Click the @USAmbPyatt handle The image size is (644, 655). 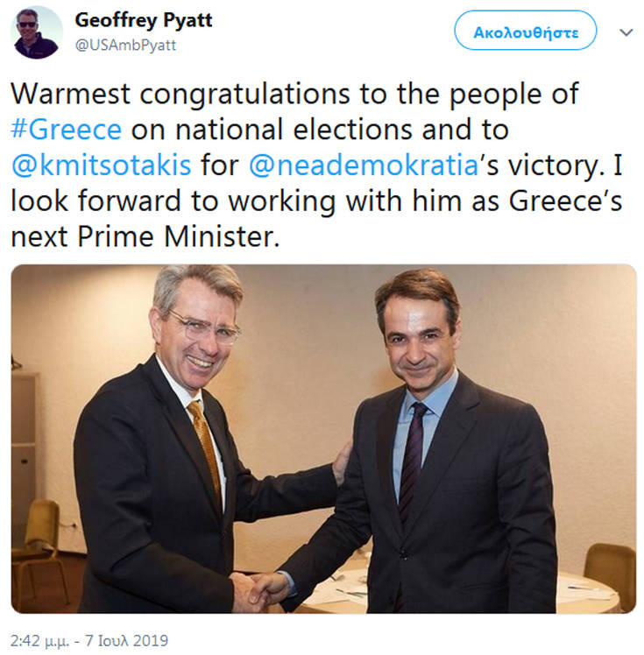pyautogui.click(x=125, y=45)
